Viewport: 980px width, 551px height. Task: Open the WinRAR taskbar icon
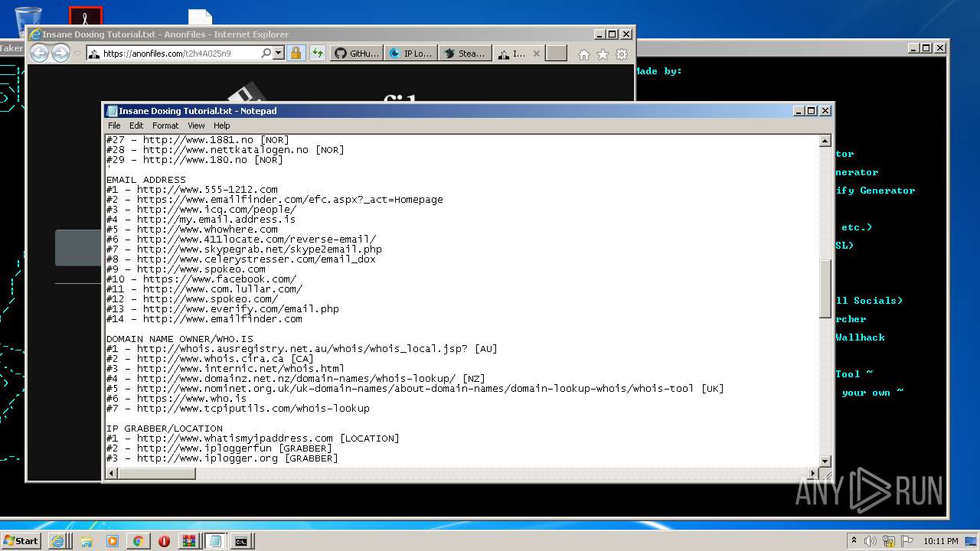point(188,541)
